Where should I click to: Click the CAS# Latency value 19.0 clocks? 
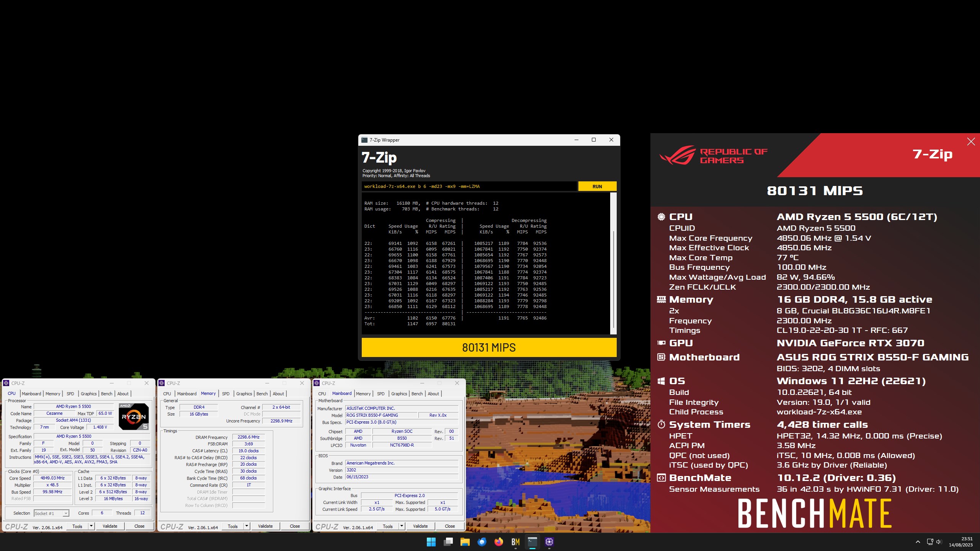(x=248, y=451)
